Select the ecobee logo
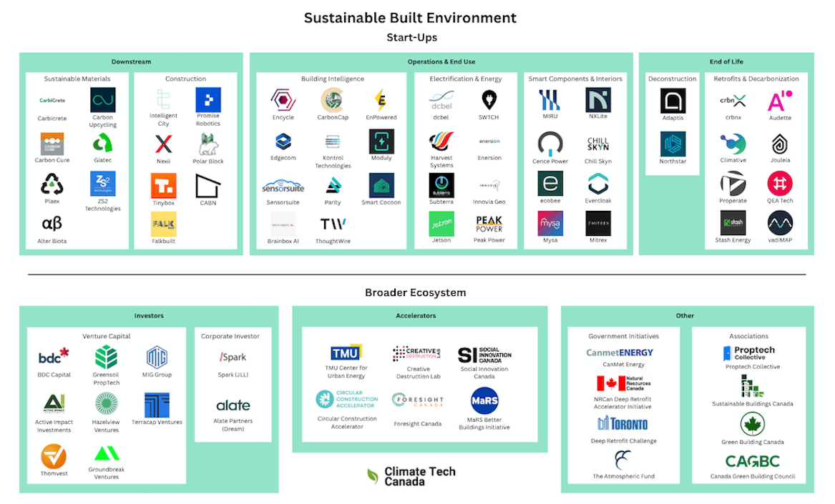Screen dimensions: 835x504 [550, 184]
